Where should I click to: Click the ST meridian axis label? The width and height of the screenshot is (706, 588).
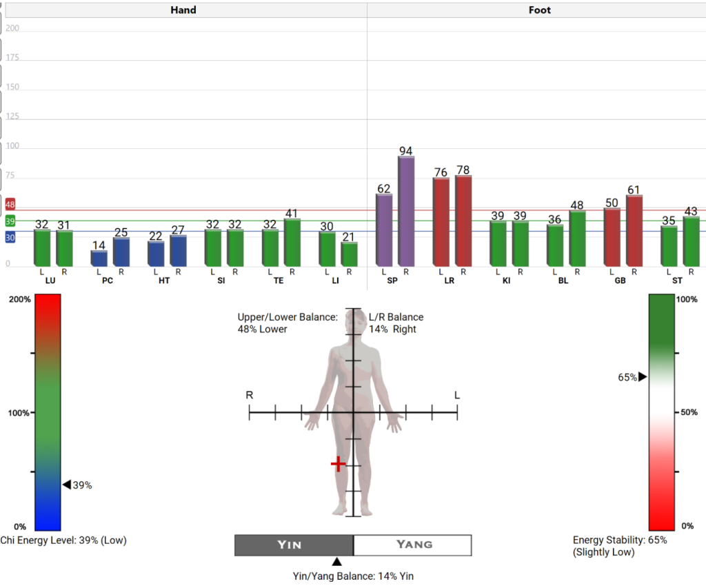click(x=677, y=281)
